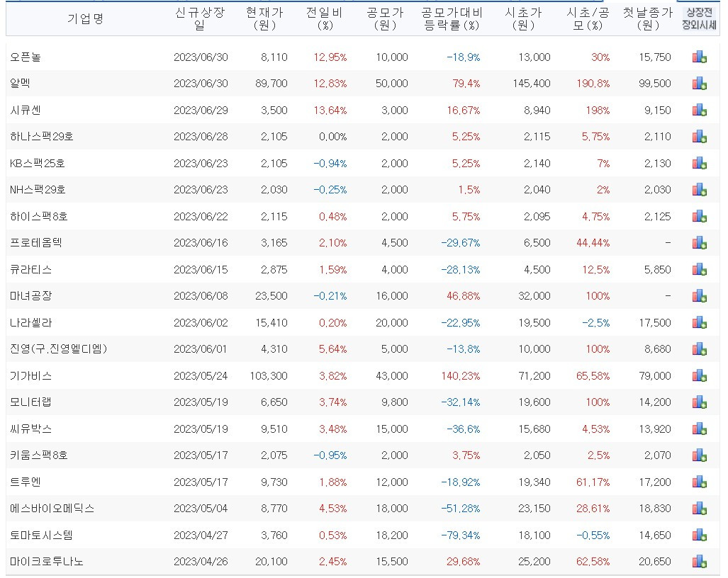The width and height of the screenshot is (728, 578).
Task: Select 에스바이오메딕스 offering price 18,000
Action: 392,509
